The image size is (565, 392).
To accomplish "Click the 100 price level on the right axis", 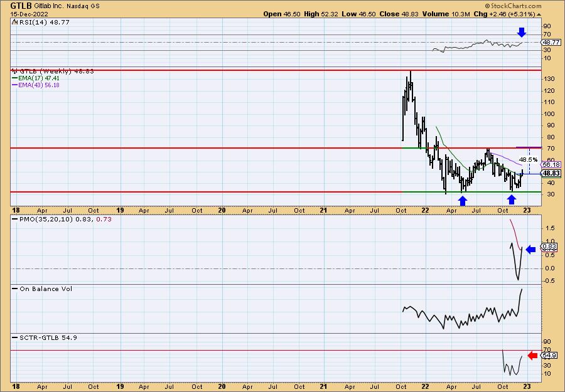I will tap(549, 114).
